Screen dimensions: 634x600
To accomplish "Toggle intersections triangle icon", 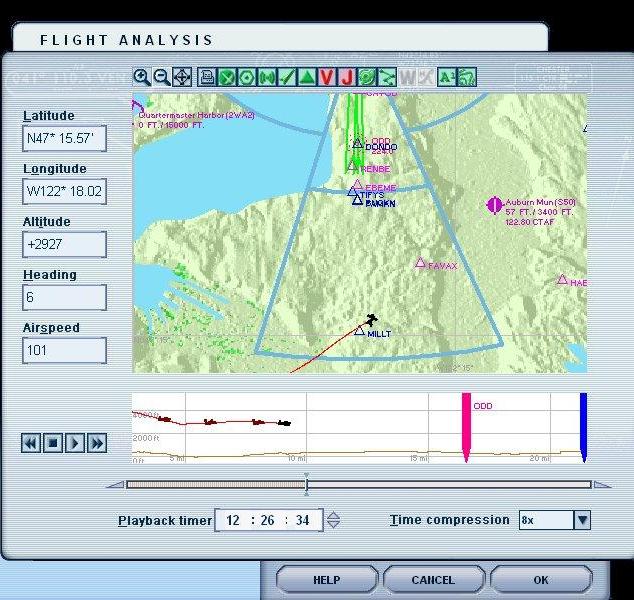I will 306,77.
